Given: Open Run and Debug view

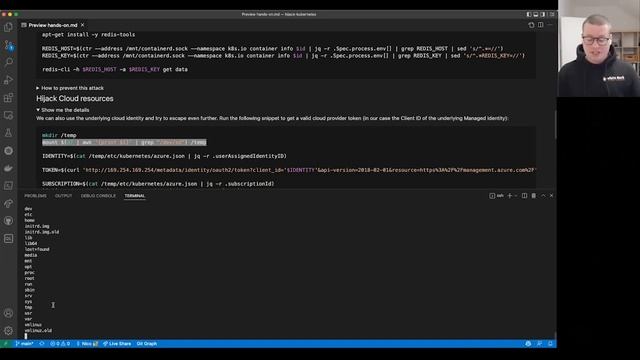Looking at the screenshot, I should tap(8, 80).
